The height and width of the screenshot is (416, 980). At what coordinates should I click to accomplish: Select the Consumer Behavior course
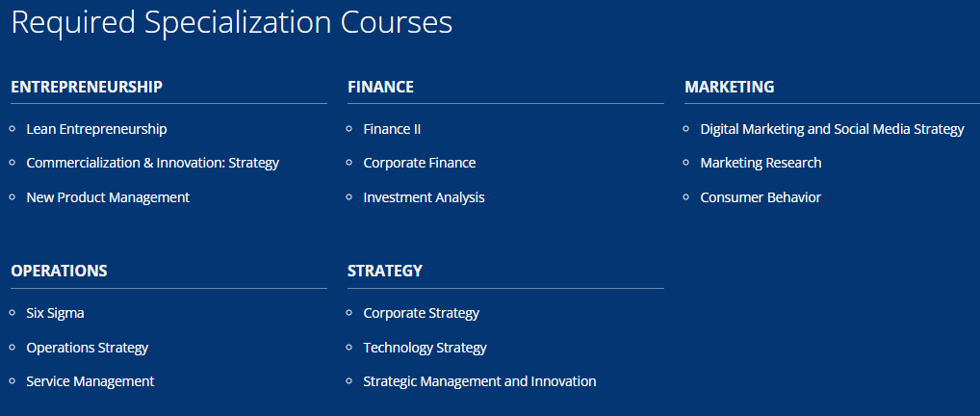pos(761,197)
